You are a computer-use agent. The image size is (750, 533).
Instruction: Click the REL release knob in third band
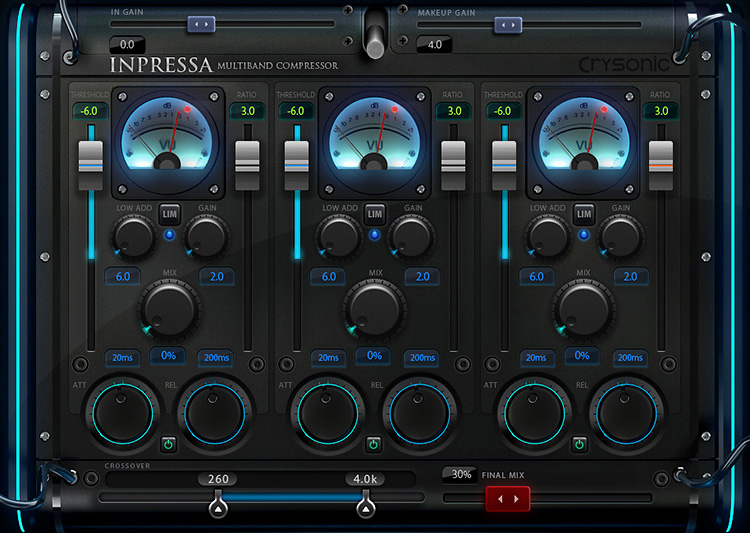pos(626,413)
